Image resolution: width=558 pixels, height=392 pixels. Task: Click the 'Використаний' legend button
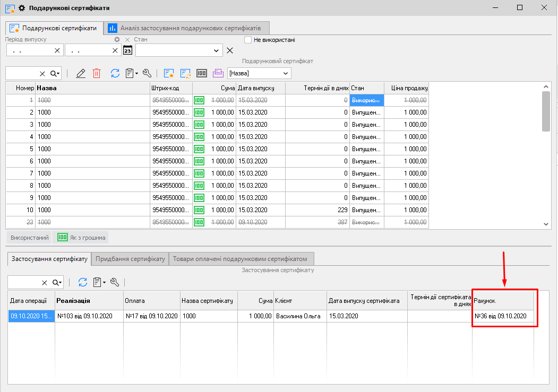pyautogui.click(x=30, y=238)
